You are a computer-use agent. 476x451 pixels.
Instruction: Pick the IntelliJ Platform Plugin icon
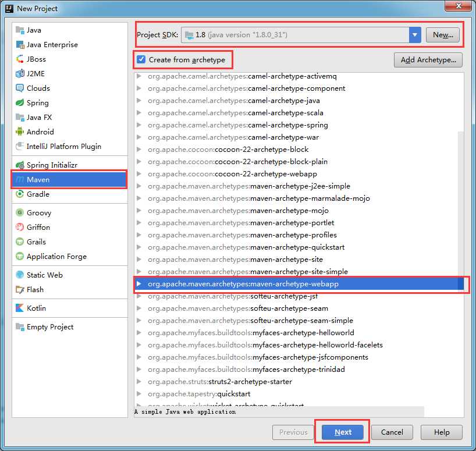pos(20,147)
